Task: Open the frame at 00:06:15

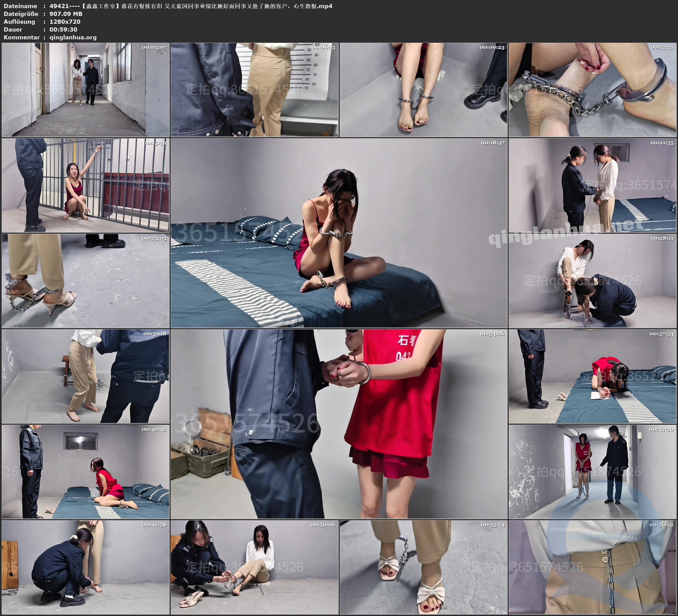Action: click(254, 89)
